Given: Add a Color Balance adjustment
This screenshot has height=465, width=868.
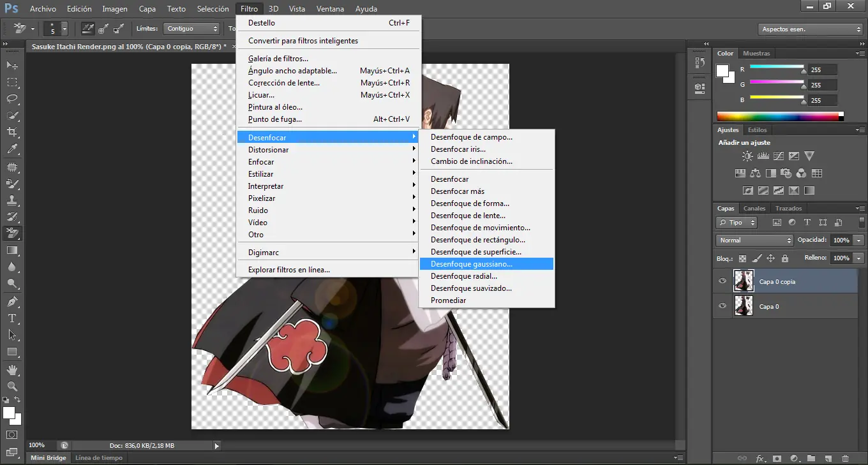Looking at the screenshot, I should [756, 173].
